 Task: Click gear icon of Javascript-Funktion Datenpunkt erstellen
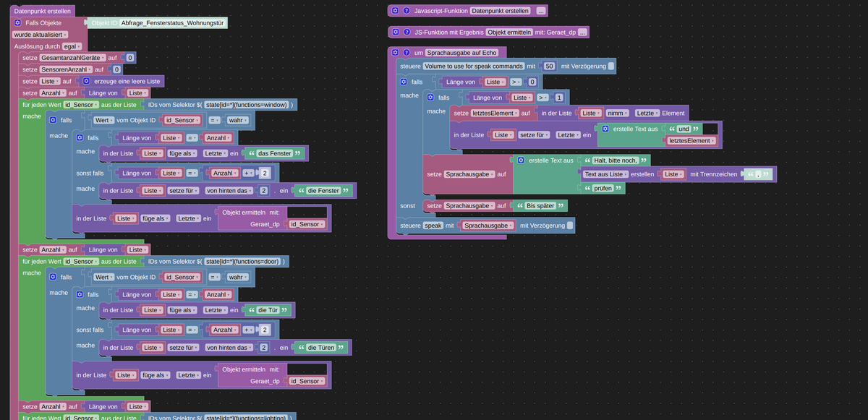pos(395,11)
